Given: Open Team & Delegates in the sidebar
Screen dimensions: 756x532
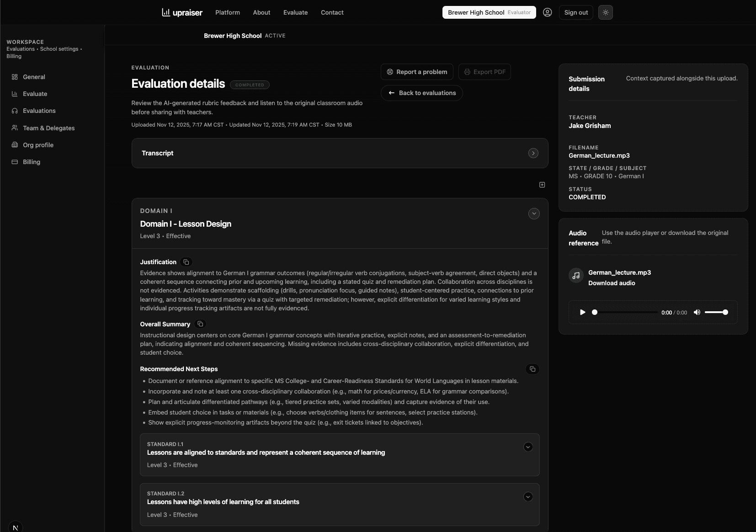Looking at the screenshot, I should coord(48,128).
